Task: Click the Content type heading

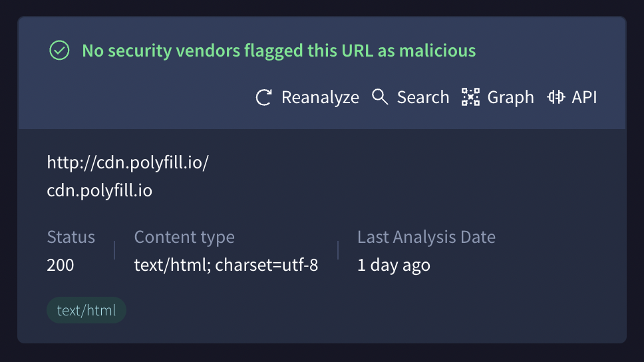Action: pyautogui.click(x=184, y=237)
